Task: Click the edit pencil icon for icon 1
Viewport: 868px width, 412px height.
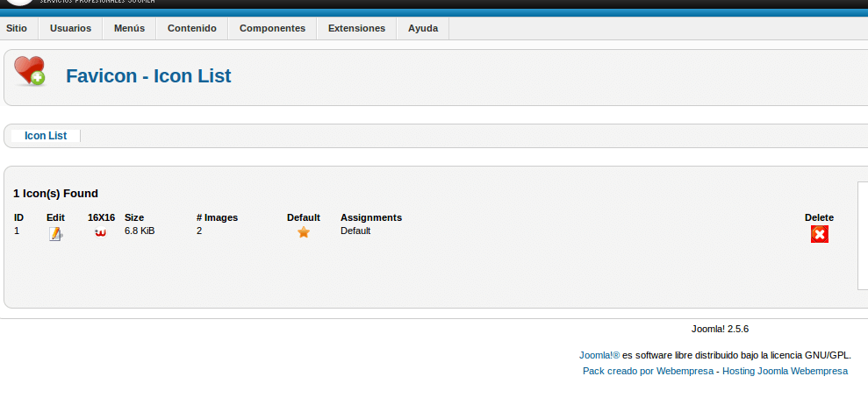Action: coord(55,234)
